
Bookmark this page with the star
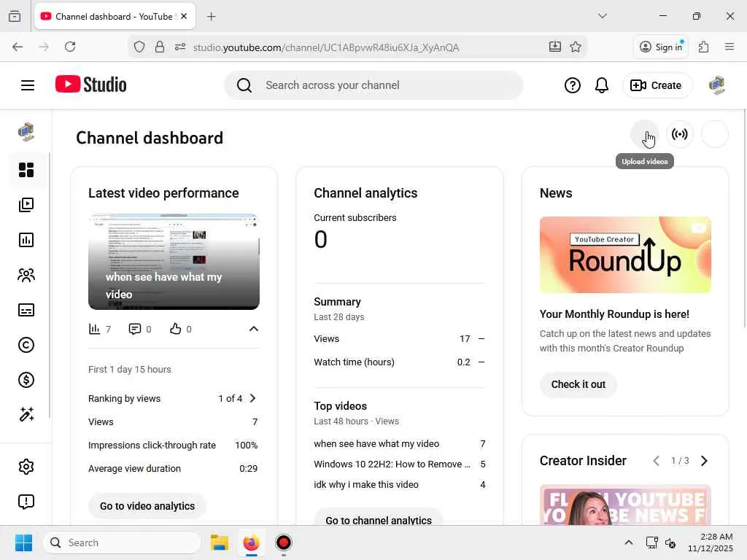576,47
